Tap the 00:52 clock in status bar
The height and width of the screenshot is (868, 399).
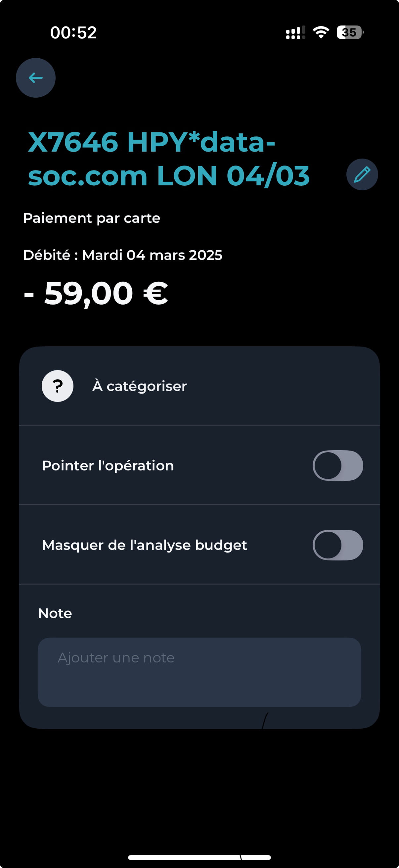pos(73,33)
